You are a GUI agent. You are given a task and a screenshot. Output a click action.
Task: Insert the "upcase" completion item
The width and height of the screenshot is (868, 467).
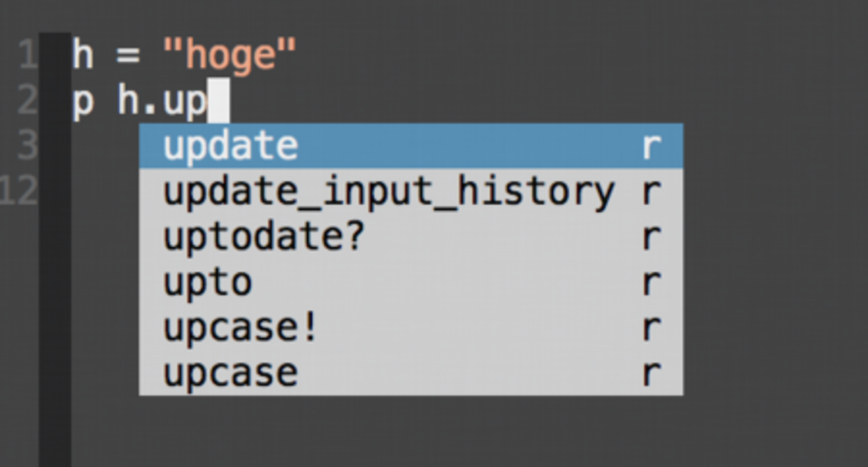(231, 373)
